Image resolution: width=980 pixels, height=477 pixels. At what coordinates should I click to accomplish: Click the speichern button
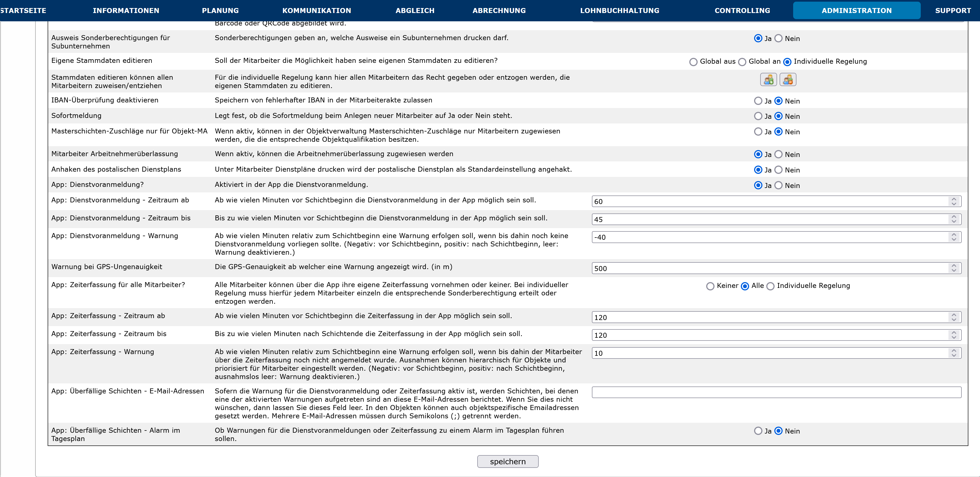click(x=507, y=461)
